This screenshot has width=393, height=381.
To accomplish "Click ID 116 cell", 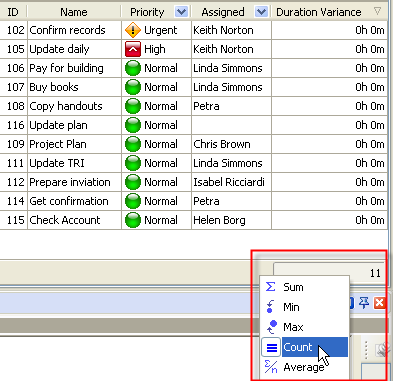I will pos(16,125).
